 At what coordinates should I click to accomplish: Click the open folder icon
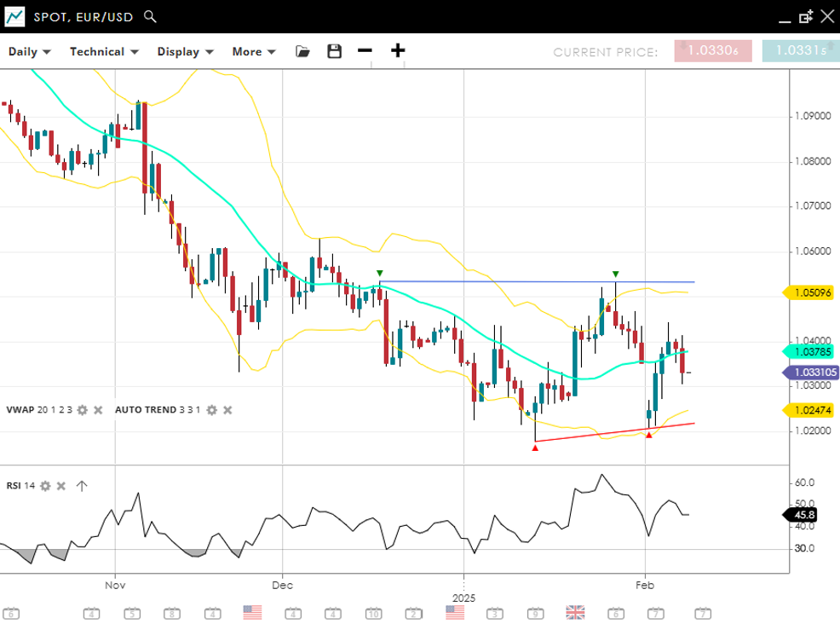302,51
